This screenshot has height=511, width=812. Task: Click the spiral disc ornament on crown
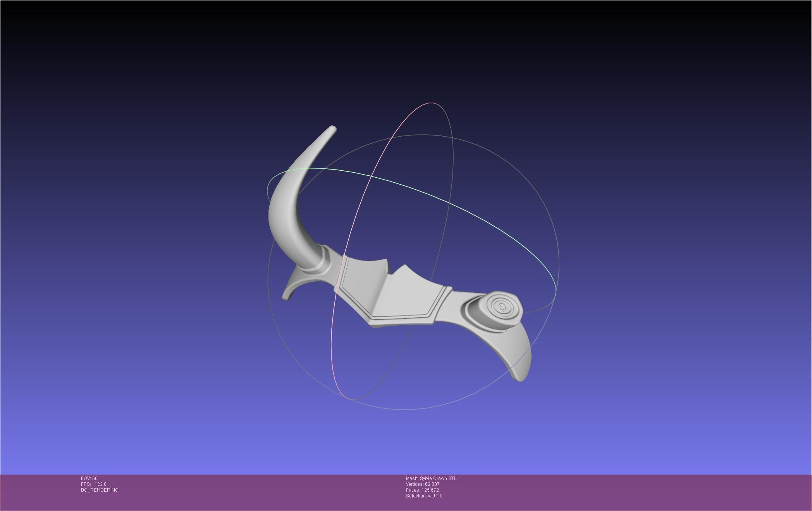point(501,307)
